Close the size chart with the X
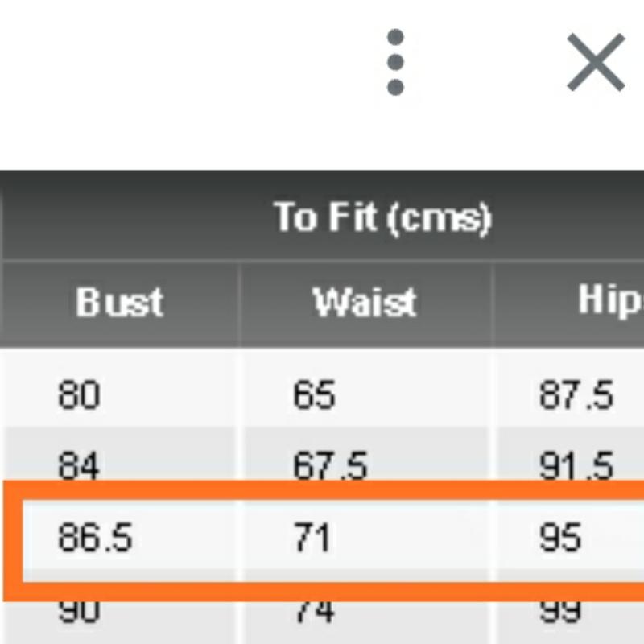The height and width of the screenshot is (644, 644). 596,63
